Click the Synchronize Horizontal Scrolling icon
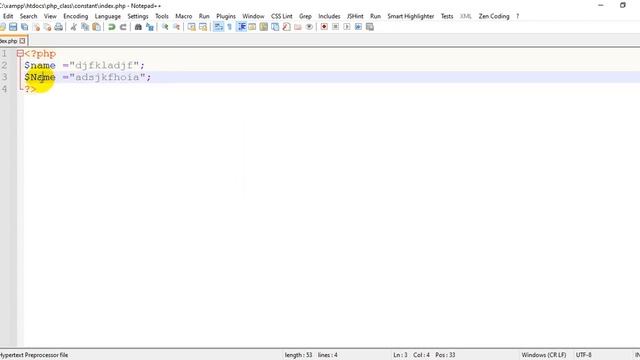The height and width of the screenshot is (360, 640). (x=203, y=27)
